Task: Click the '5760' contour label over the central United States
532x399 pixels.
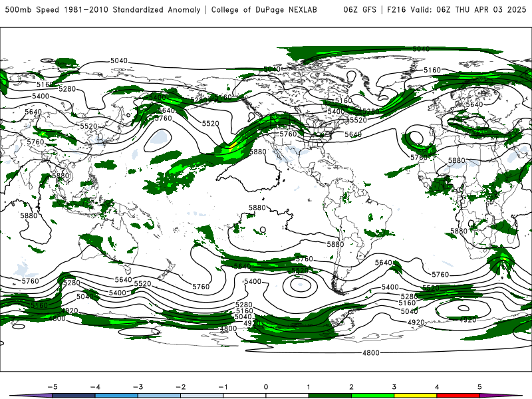Action: click(x=288, y=134)
